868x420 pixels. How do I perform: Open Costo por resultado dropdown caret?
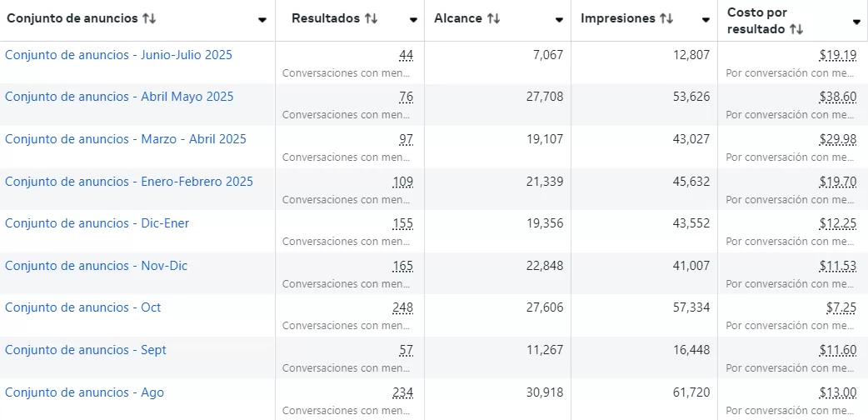pos(856,22)
